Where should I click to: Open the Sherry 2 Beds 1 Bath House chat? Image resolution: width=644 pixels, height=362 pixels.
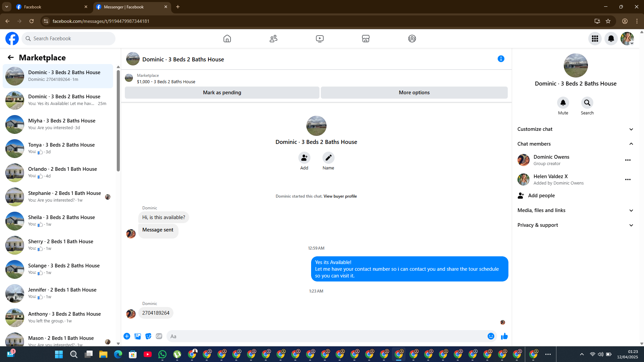(58, 245)
